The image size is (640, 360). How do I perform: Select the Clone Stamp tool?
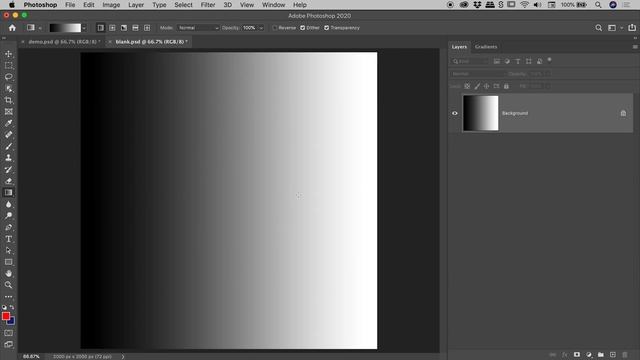coord(9,158)
